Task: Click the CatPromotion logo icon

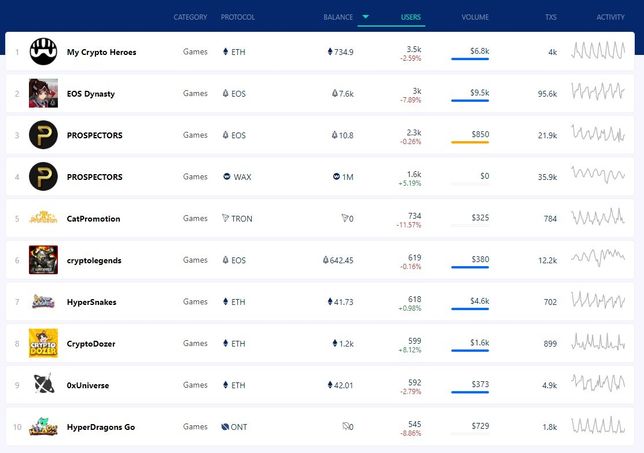Action: [43, 218]
